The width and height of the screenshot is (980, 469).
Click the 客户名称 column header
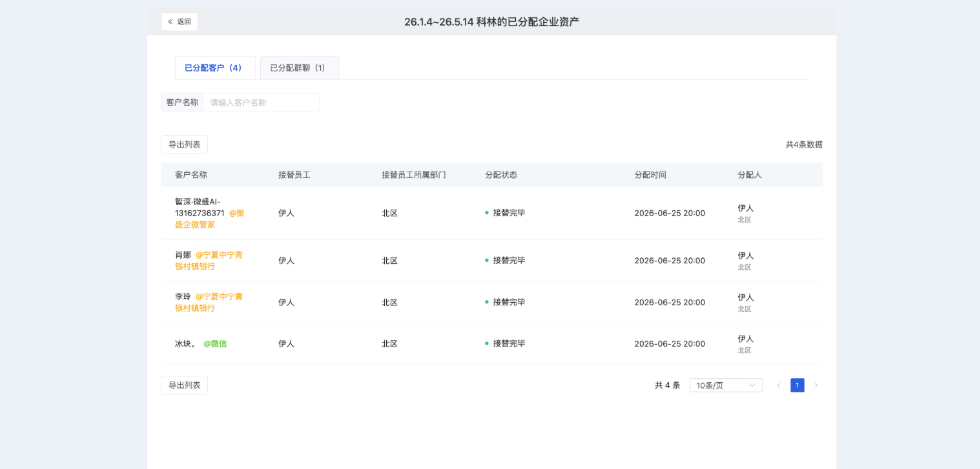(x=191, y=175)
